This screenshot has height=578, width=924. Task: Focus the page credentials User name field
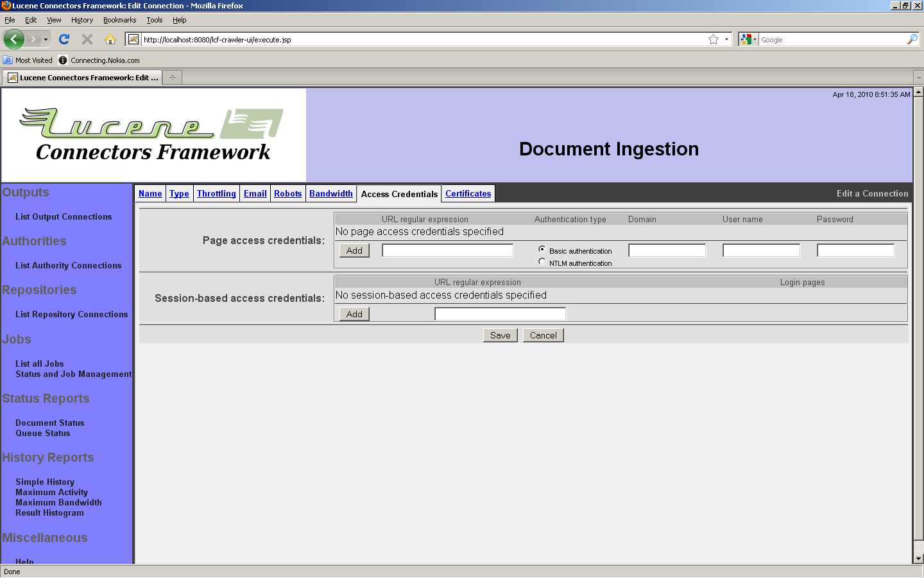pos(761,250)
